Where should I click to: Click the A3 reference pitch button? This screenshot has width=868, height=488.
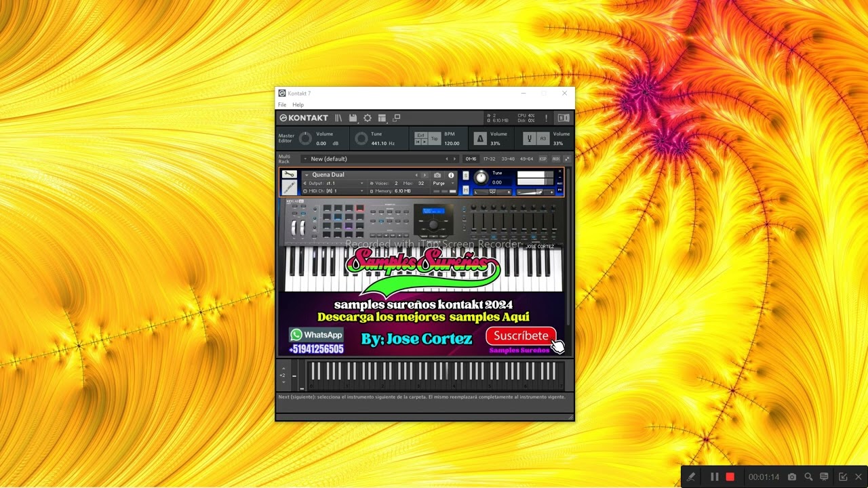(x=542, y=138)
